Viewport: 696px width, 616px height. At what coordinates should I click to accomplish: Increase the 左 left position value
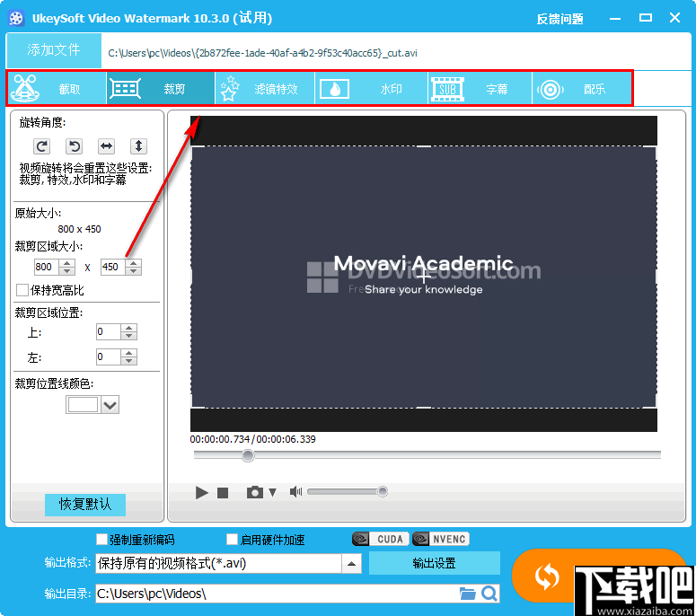(x=128, y=353)
